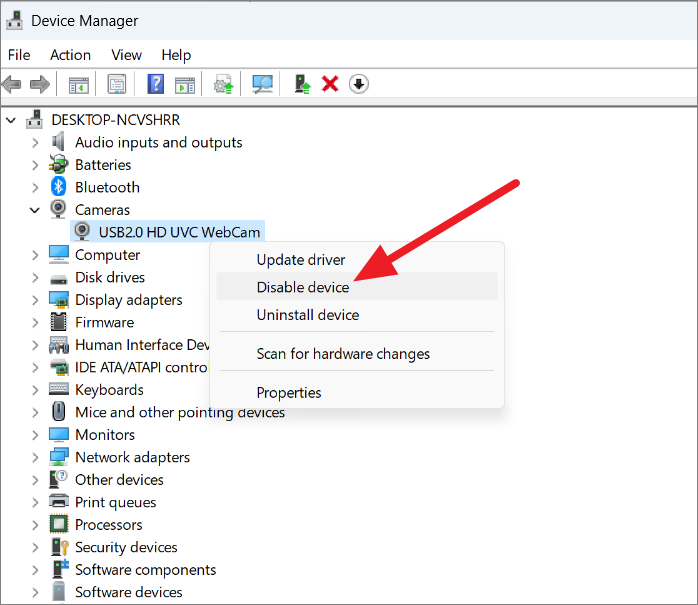Screen dimensions: 698x605
Task: Click the Device Manager title bar icon
Action: coord(15,20)
